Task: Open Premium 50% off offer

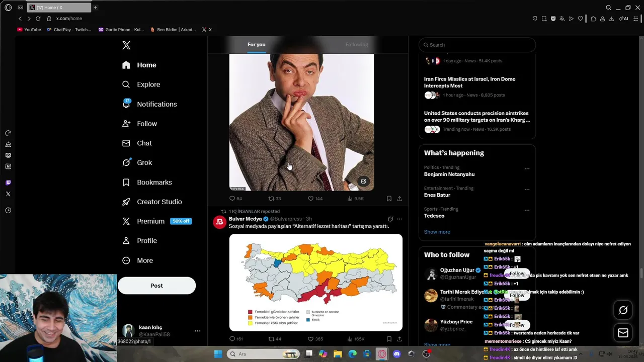Action: 156,221
